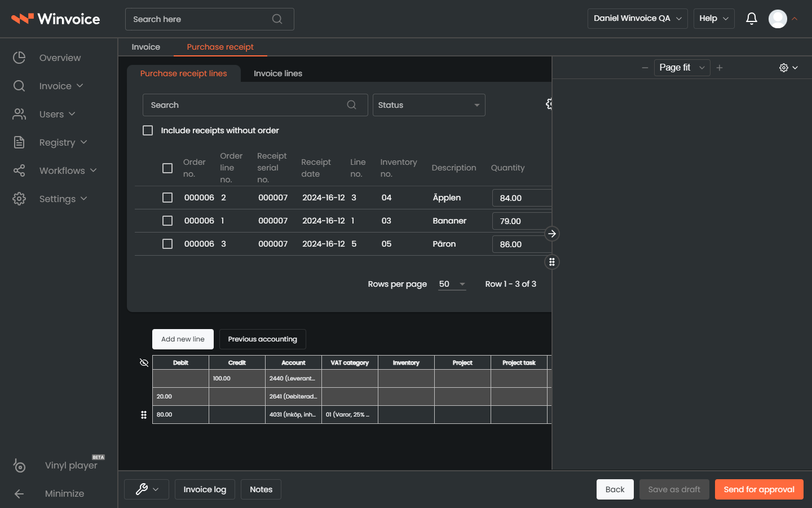Image resolution: width=812 pixels, height=508 pixels.
Task: Expand the wrench tools dropdown
Action: click(x=147, y=489)
